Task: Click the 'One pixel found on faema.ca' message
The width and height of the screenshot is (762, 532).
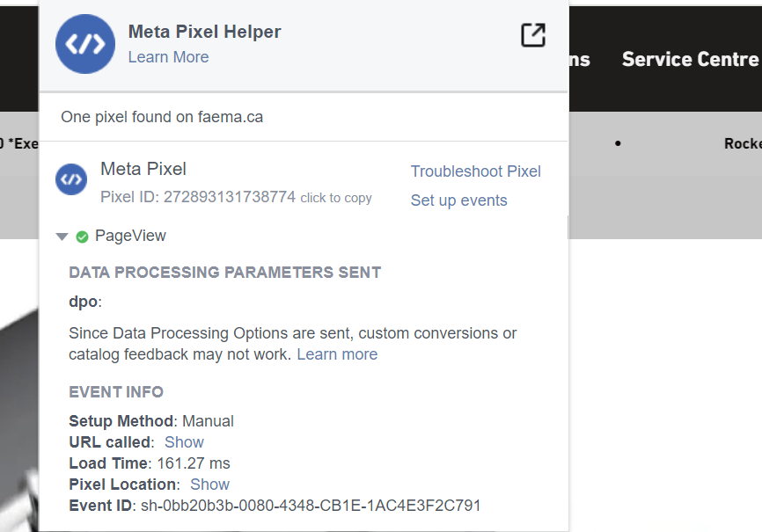Action: 162,117
